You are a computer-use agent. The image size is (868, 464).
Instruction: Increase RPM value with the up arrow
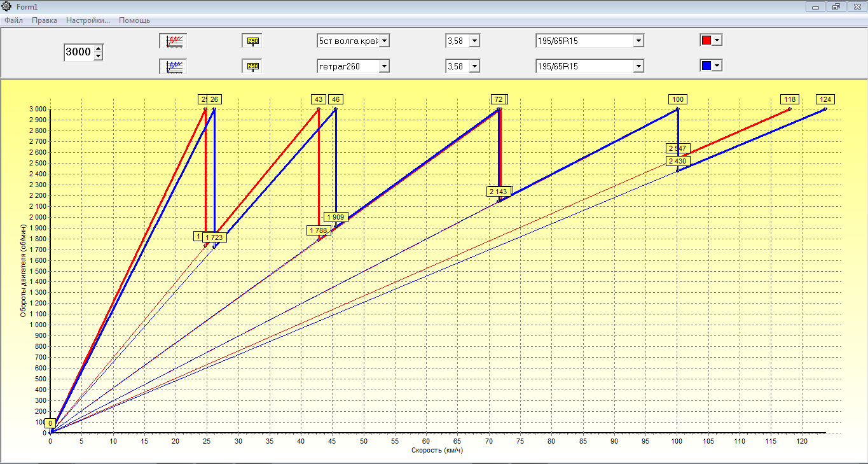point(98,48)
